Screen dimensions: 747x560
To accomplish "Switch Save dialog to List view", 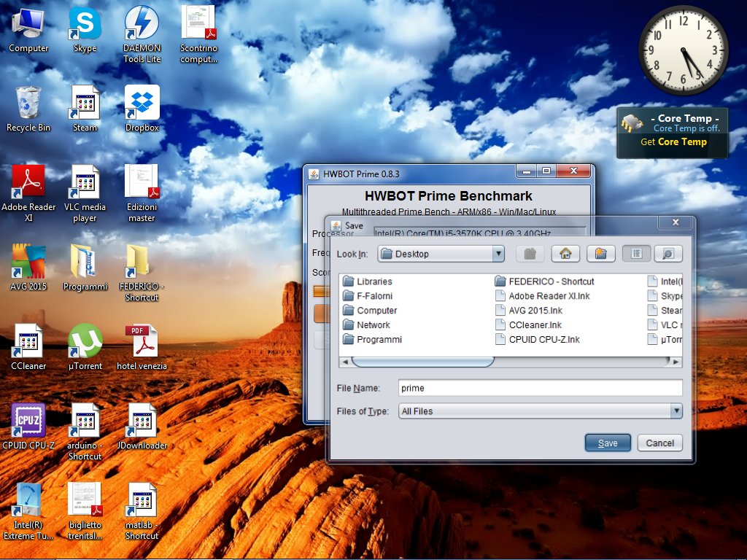I will click(x=636, y=254).
